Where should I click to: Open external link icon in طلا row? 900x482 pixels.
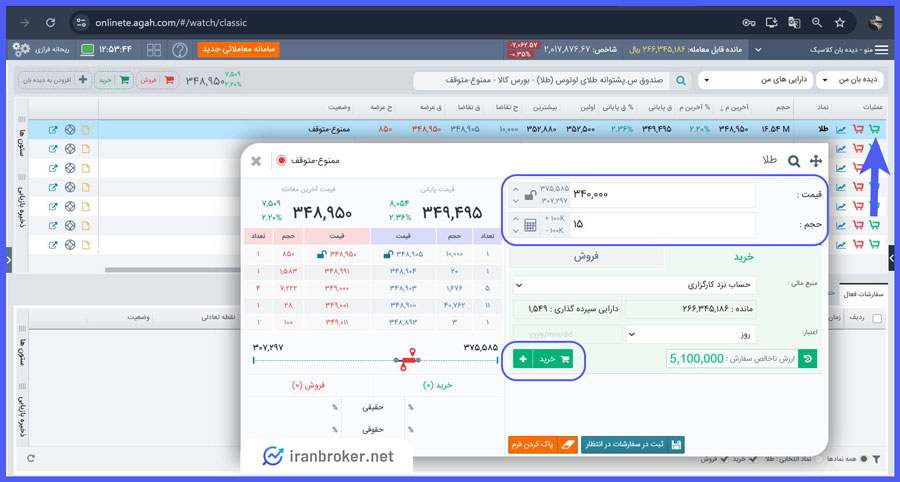tap(53, 130)
